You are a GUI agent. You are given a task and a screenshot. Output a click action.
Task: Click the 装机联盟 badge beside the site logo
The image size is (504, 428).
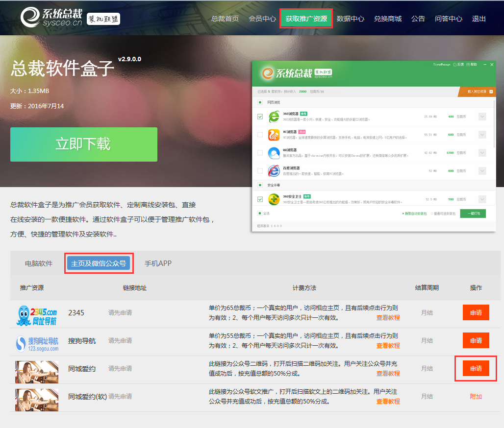click(103, 19)
